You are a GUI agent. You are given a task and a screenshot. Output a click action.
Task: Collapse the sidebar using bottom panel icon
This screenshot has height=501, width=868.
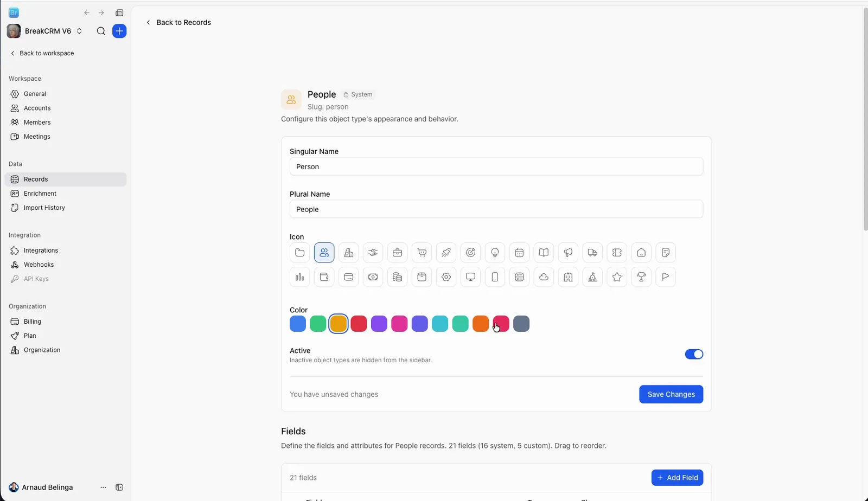[x=119, y=487]
